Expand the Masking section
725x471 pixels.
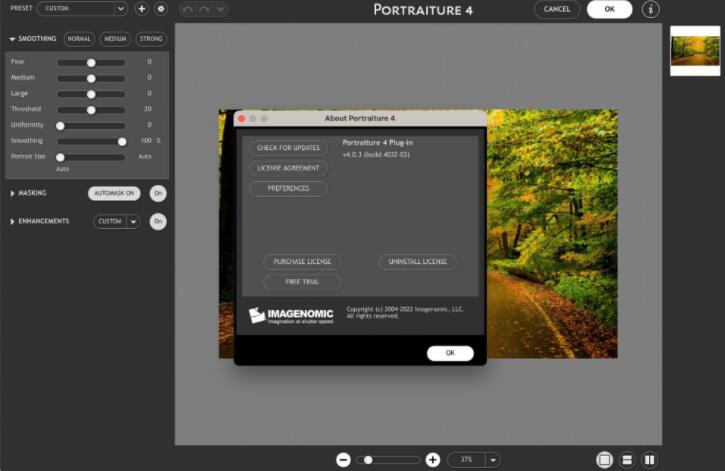(x=12, y=193)
